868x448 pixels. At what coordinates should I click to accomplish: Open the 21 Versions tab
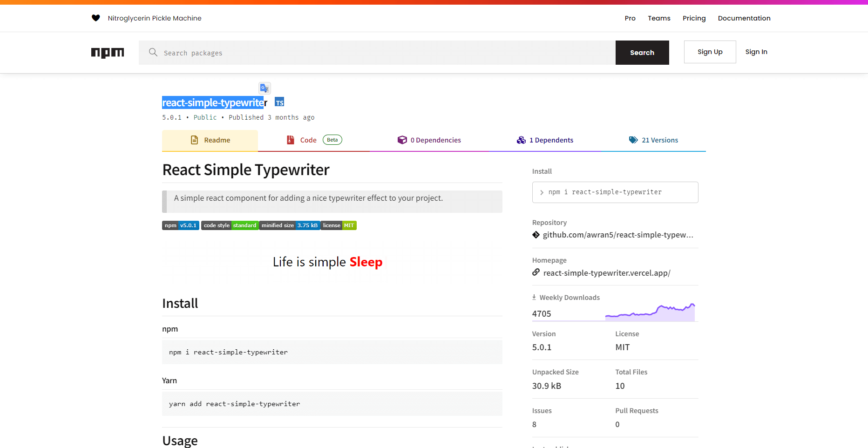pos(653,140)
